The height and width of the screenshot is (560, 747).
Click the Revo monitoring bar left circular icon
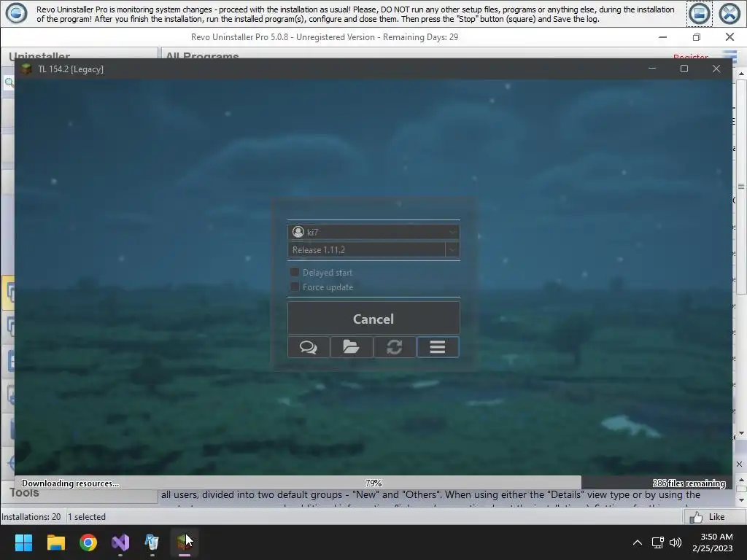click(x=16, y=13)
